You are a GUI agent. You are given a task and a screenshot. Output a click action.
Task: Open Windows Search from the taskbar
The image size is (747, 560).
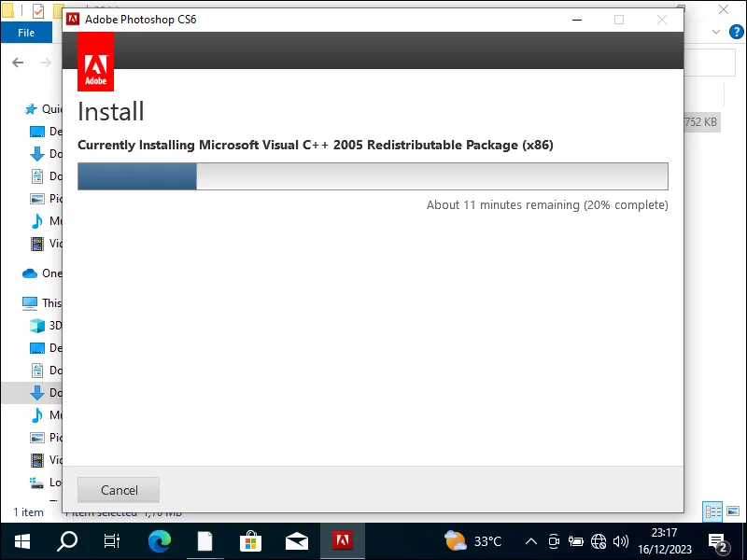click(x=66, y=539)
